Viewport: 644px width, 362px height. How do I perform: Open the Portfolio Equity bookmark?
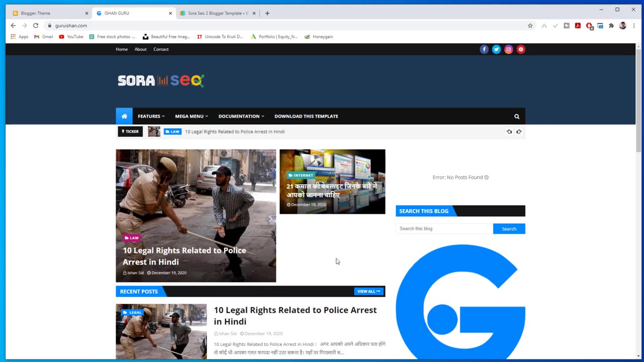pos(274,37)
